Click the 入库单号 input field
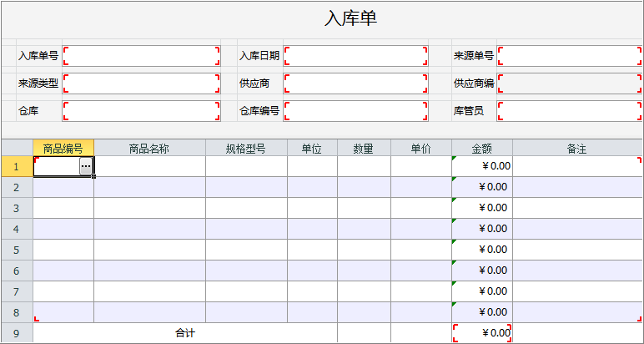This screenshot has width=644, height=344. click(x=141, y=56)
